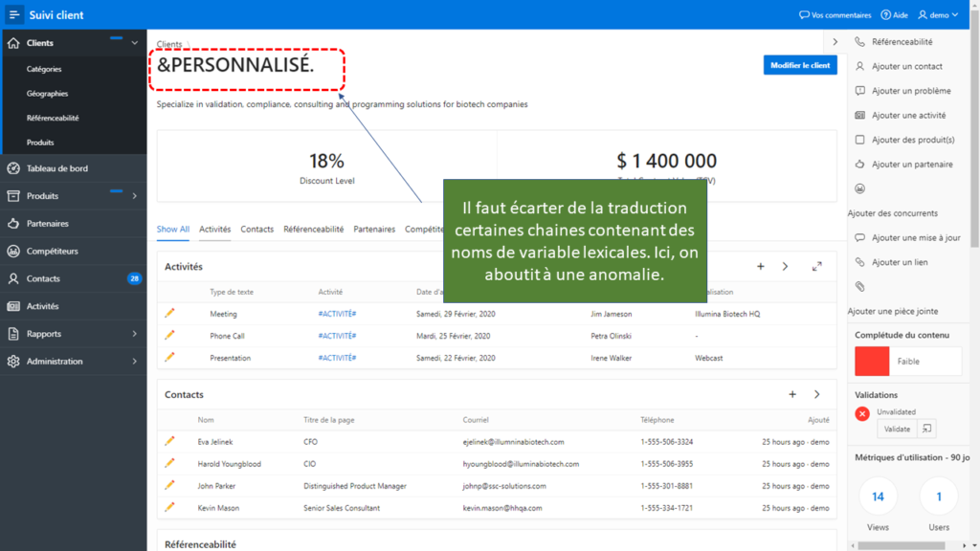
Task: Open the Tableau de bord dashboard icon
Action: pos(13,168)
